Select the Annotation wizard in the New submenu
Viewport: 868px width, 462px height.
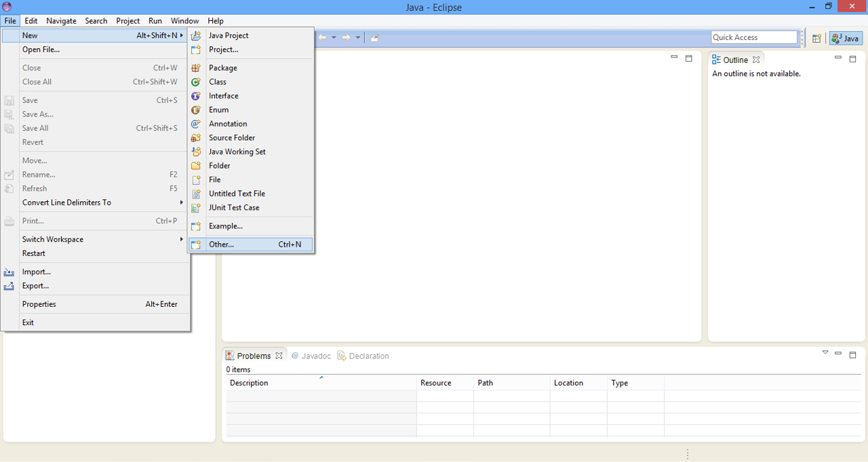227,123
